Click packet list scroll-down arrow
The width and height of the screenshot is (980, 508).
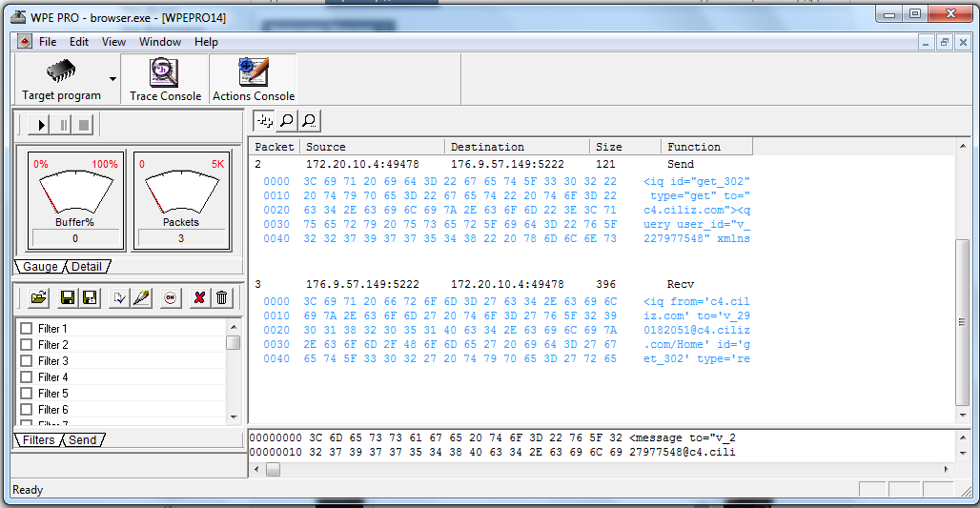pyautogui.click(x=963, y=415)
